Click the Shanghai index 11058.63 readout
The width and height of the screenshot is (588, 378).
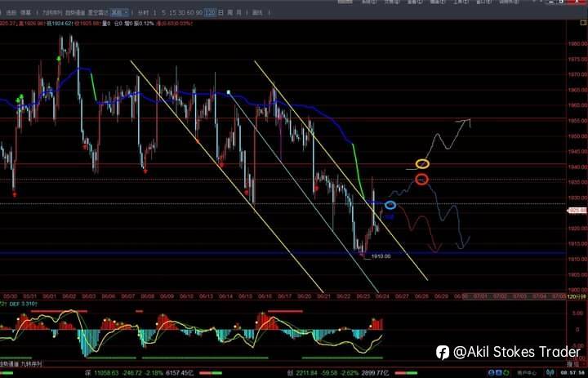pos(106,373)
